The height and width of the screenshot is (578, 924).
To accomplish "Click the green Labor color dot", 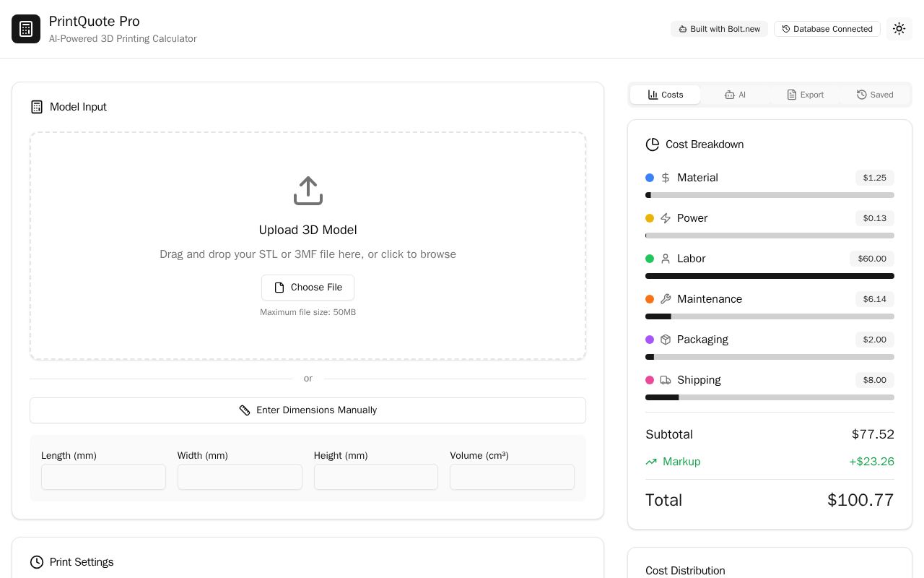I will pyautogui.click(x=650, y=259).
